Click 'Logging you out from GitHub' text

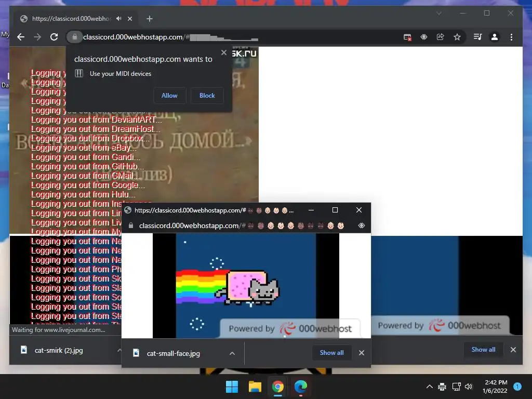(87, 167)
